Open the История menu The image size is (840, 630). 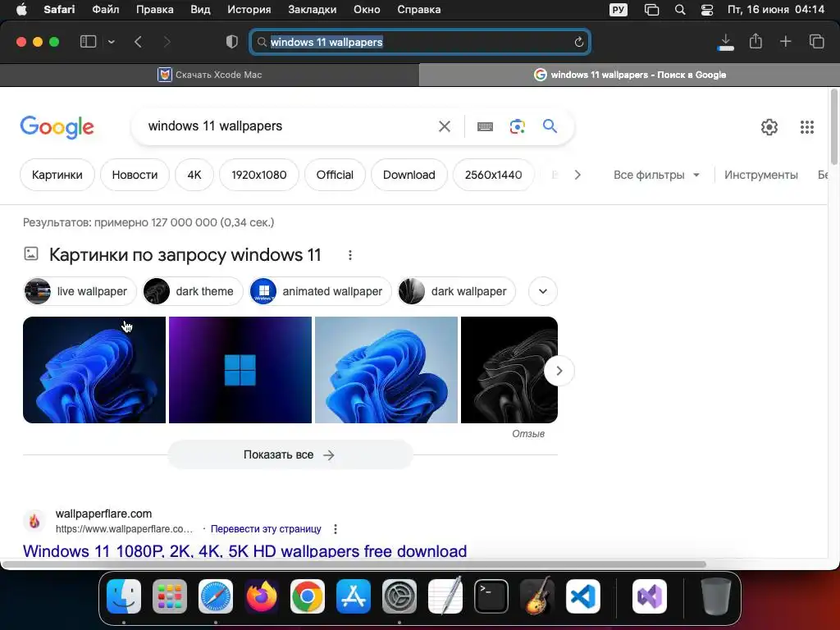pos(249,10)
